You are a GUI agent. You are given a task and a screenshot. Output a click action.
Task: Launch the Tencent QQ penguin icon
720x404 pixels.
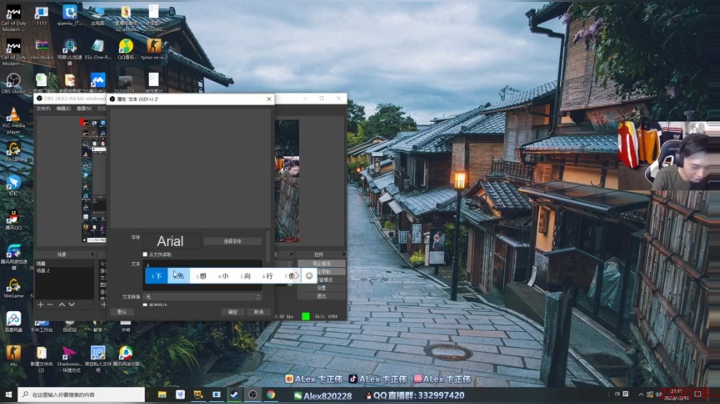pos(13,219)
